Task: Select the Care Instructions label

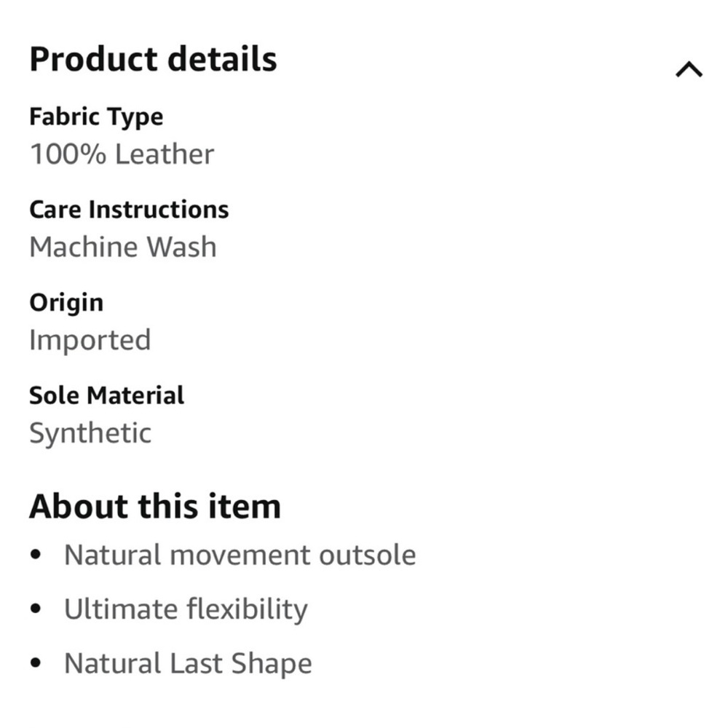Action: click(x=129, y=210)
